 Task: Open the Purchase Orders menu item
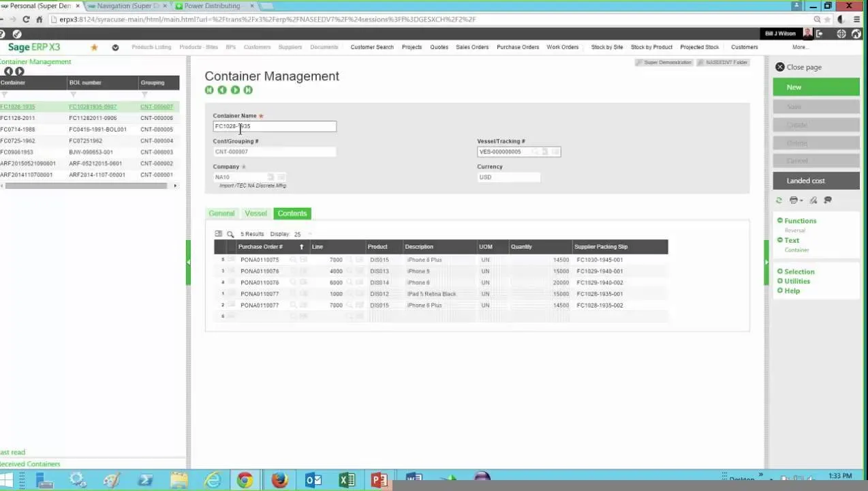(x=518, y=47)
